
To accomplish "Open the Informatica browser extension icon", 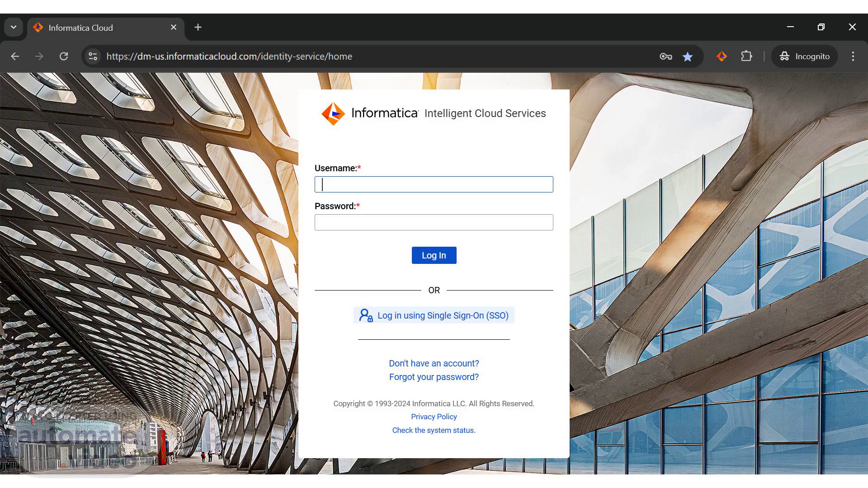I will (x=722, y=56).
